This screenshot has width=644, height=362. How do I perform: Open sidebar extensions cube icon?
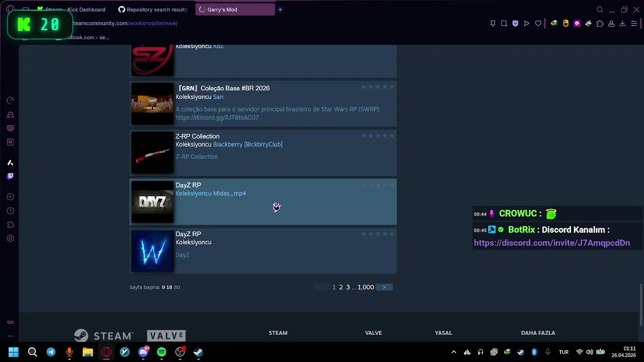tap(10, 225)
